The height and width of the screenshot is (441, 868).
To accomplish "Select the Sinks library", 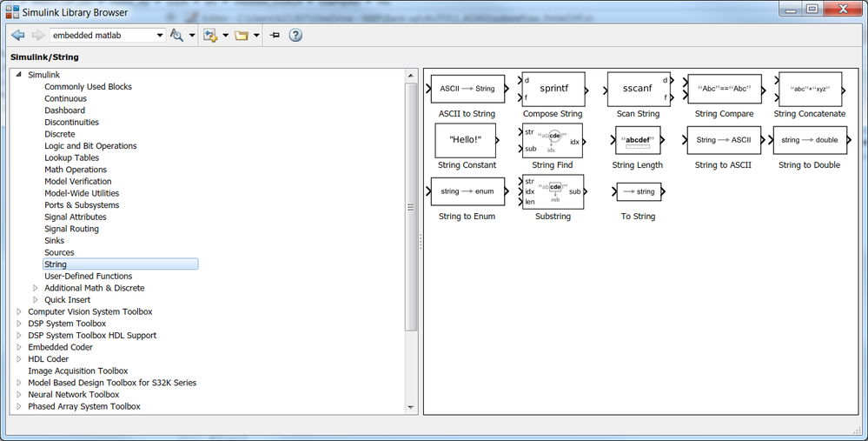I will pyautogui.click(x=54, y=240).
